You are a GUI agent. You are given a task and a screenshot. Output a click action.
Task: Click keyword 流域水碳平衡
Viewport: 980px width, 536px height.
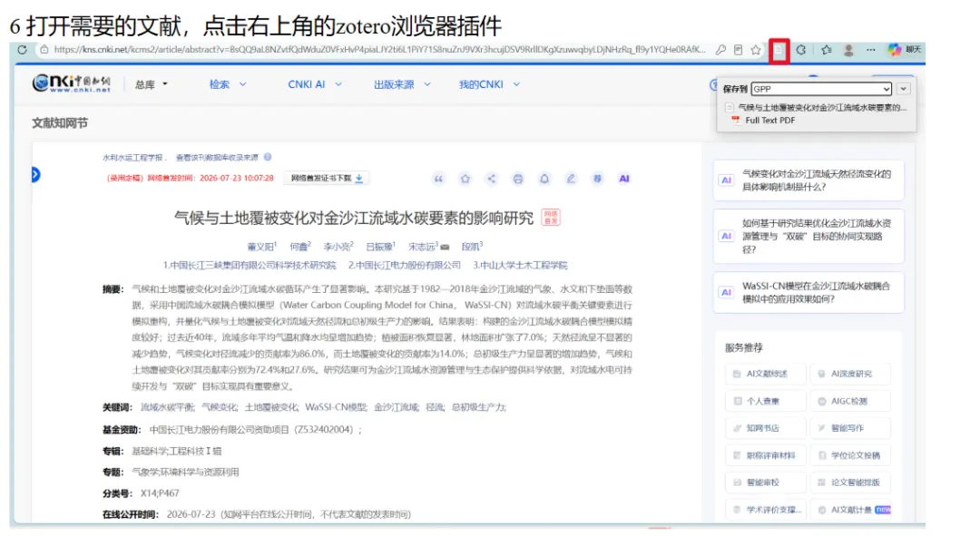point(167,407)
